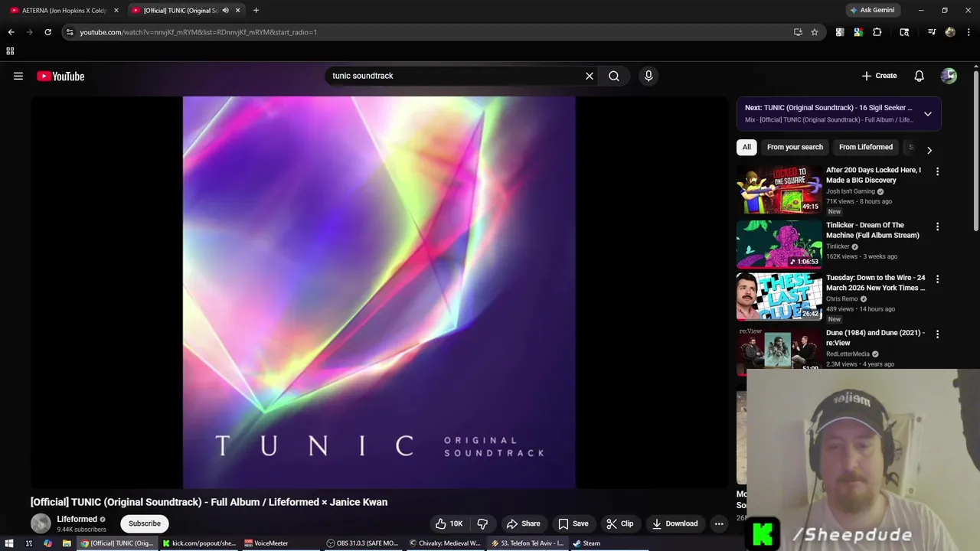Close the TUNIC tab
Viewport: 980px width, 551px height.
coord(238,11)
